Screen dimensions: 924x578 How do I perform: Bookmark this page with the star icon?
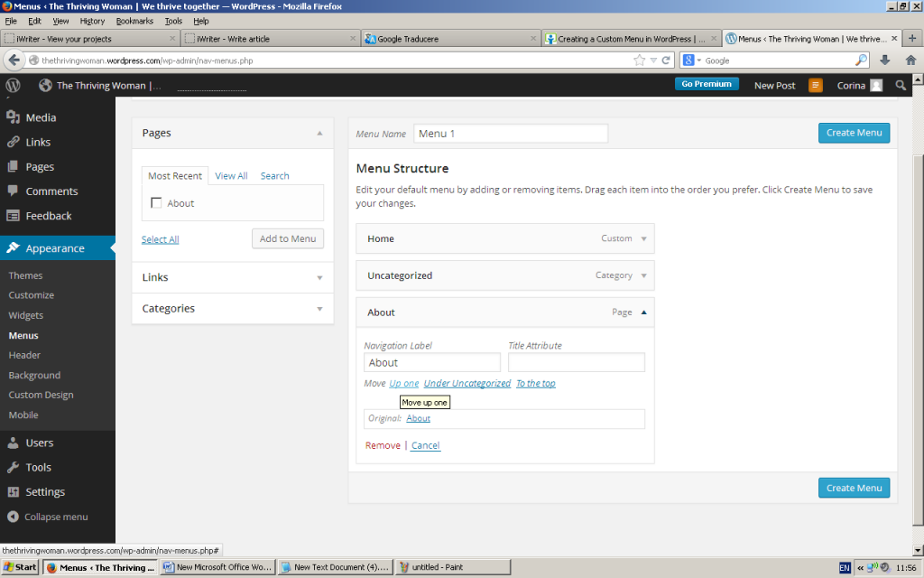(640, 61)
